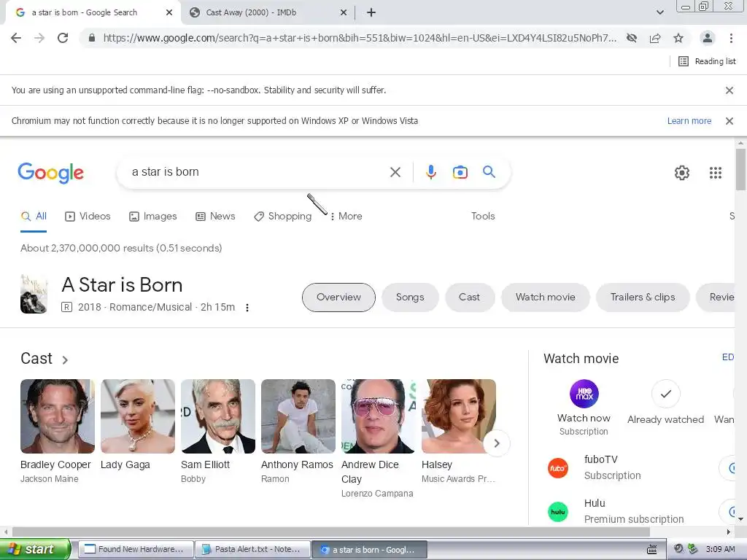Select the Songs chip
This screenshot has height=560, width=747.
click(410, 297)
